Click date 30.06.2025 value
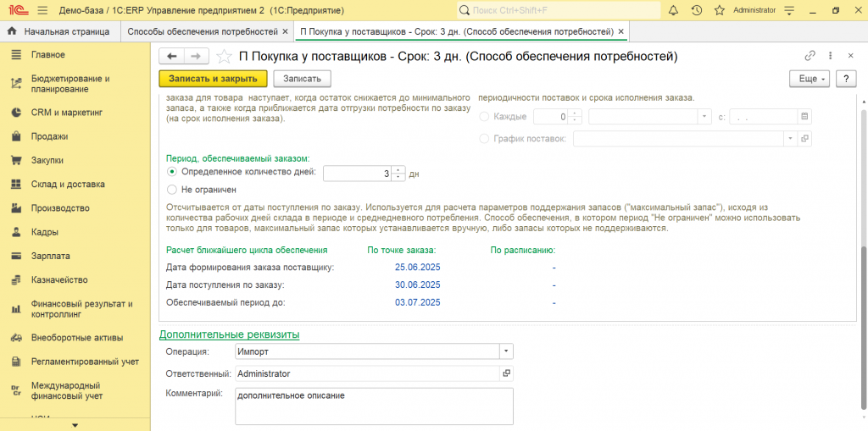This screenshot has height=431, width=868. (x=417, y=285)
